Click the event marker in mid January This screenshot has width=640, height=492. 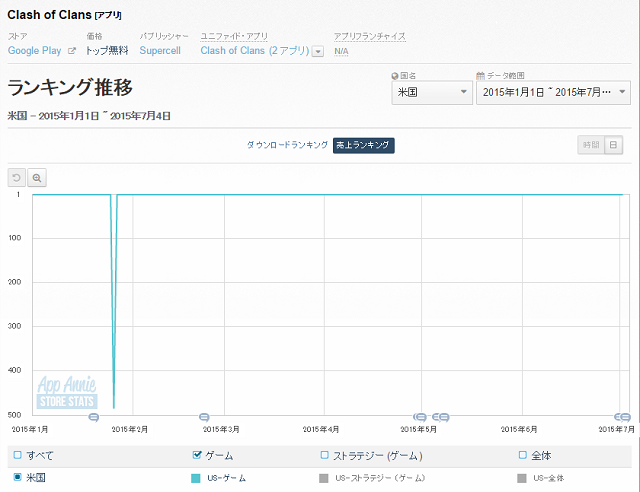tap(93, 417)
